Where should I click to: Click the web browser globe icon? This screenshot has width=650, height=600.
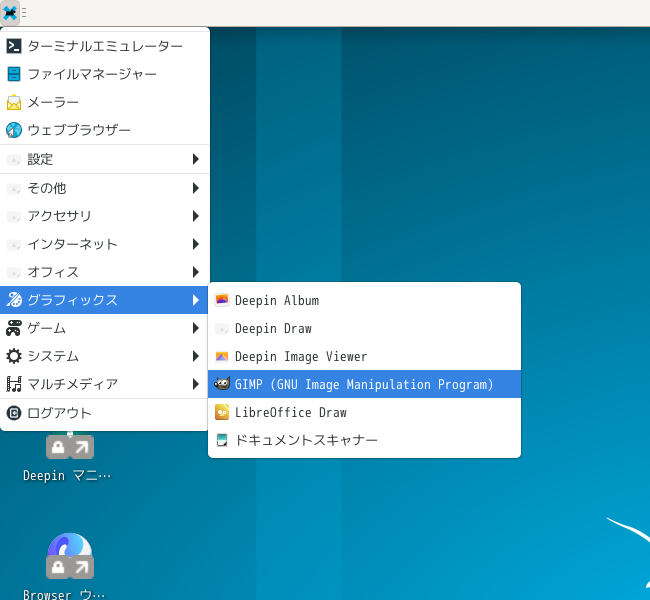click(x=14, y=130)
